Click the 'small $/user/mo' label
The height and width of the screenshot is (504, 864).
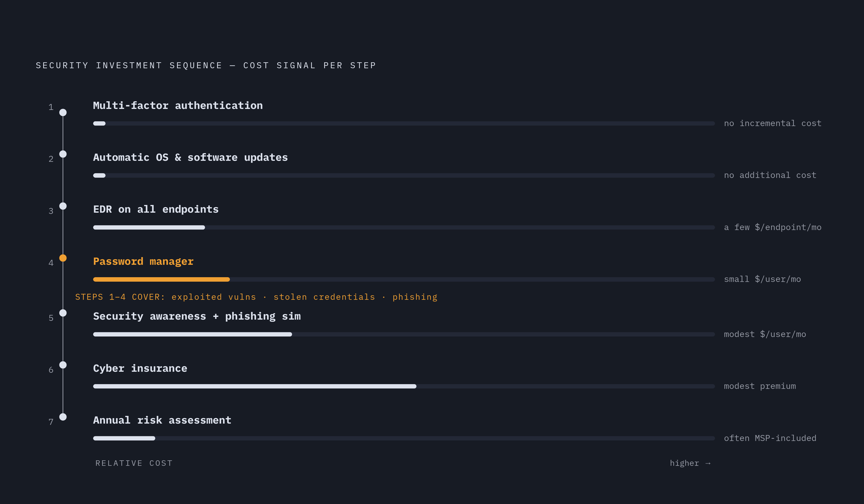[x=762, y=280]
